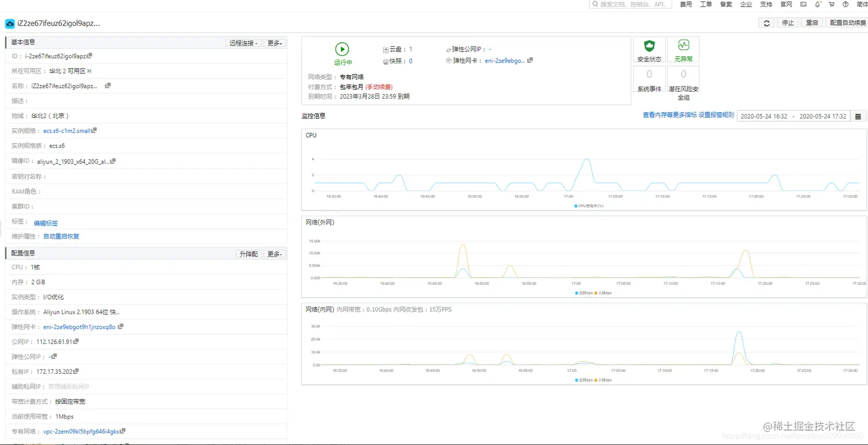Screen dimensions: 868x445
Task: Copy the VPC ID vpc-2zem09kl5bpfg646i4gkx
Action: click(x=123, y=431)
